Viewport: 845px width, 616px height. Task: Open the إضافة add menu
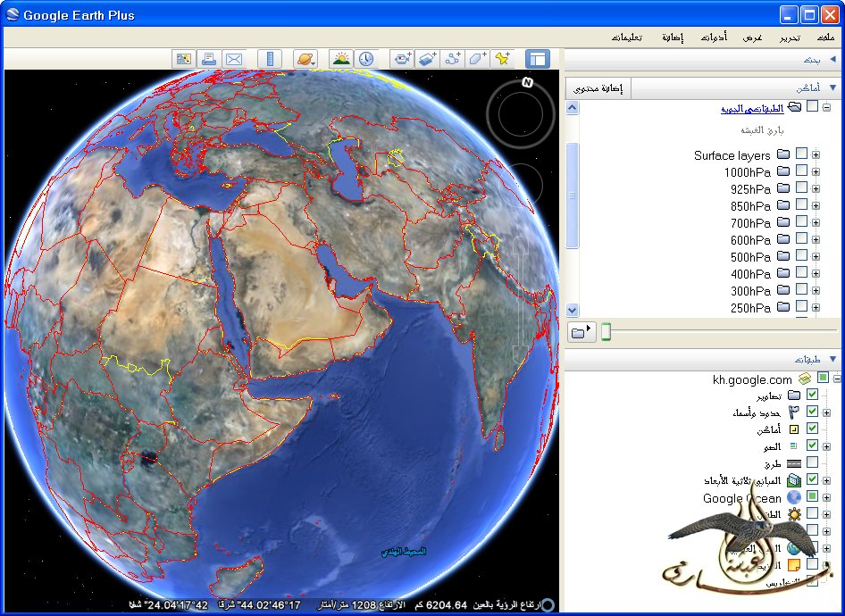point(673,37)
